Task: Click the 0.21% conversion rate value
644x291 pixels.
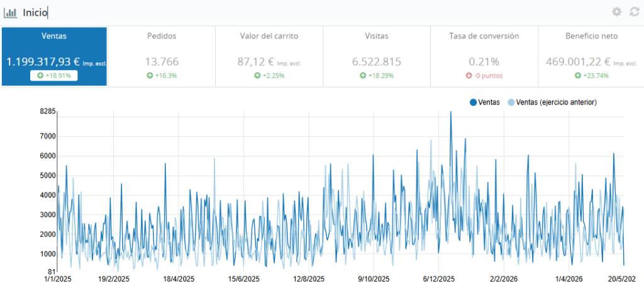Action: (x=484, y=62)
